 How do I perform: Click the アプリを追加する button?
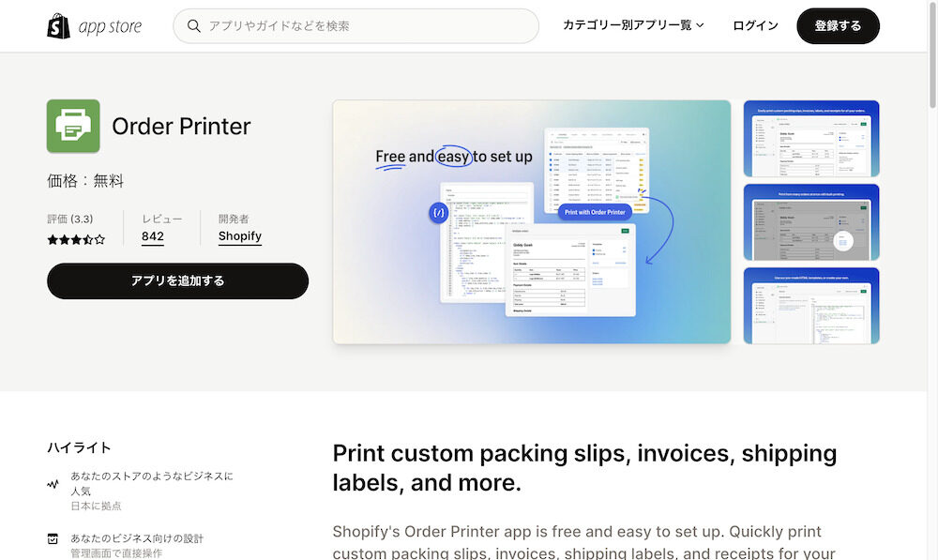tap(177, 280)
